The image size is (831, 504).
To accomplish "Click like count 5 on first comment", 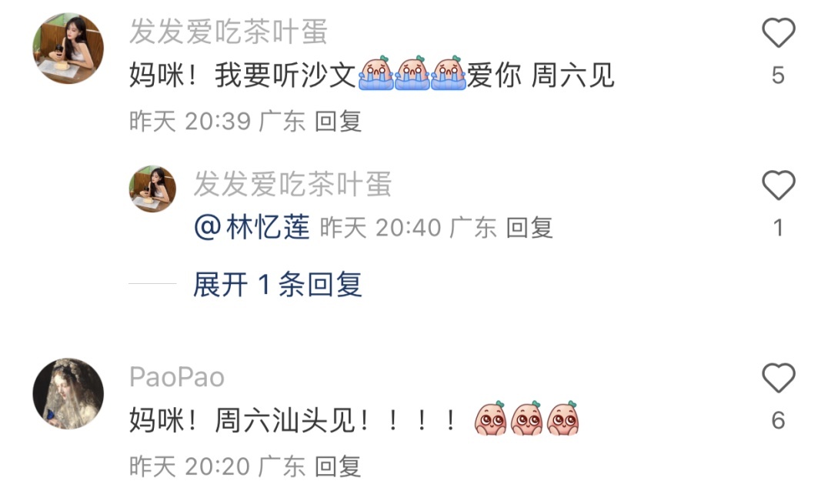I will [x=778, y=75].
